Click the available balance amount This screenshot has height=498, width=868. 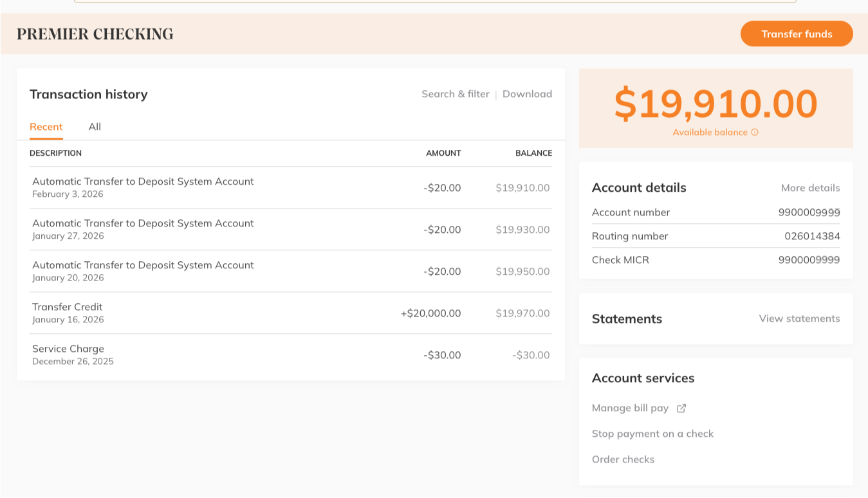(715, 103)
